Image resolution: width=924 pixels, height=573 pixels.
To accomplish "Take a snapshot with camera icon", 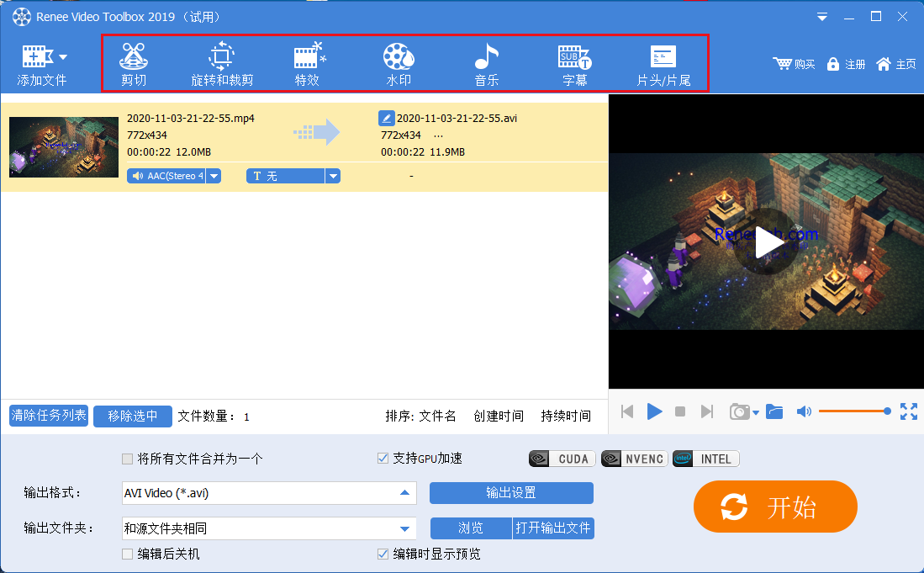I will [740, 411].
